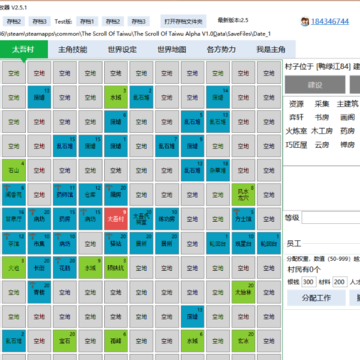
Task: Select the 木工房 category
Action: (x=322, y=131)
